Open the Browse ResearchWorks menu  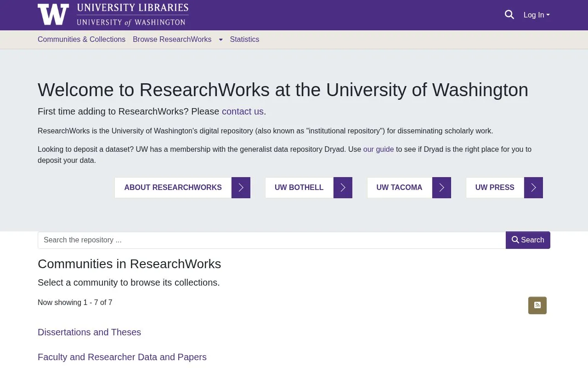click(172, 40)
